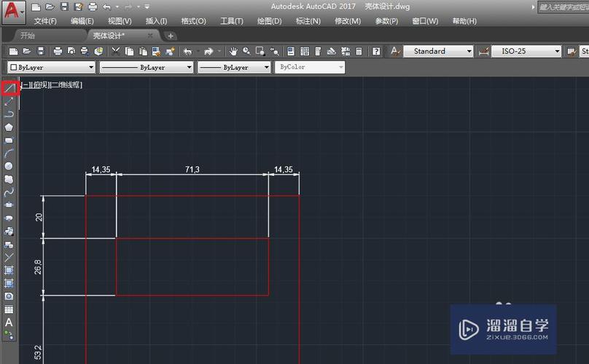Screen dimensions: 589x364
Task: Click the Help question mark icon
Action: coord(376,51)
